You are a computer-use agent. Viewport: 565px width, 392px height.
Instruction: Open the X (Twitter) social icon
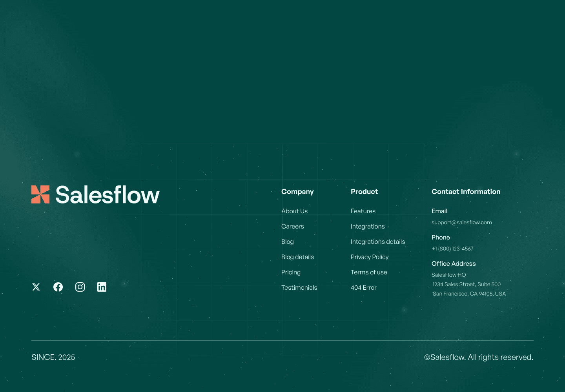tap(36, 287)
